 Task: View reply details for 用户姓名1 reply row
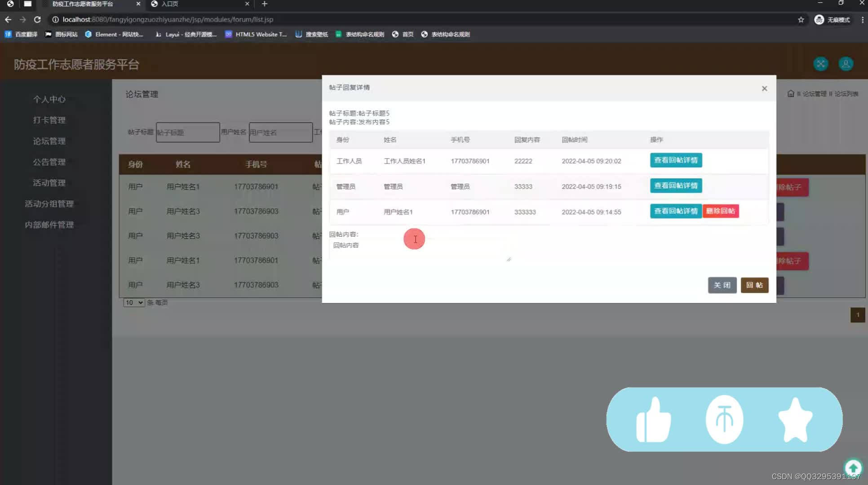(x=676, y=211)
